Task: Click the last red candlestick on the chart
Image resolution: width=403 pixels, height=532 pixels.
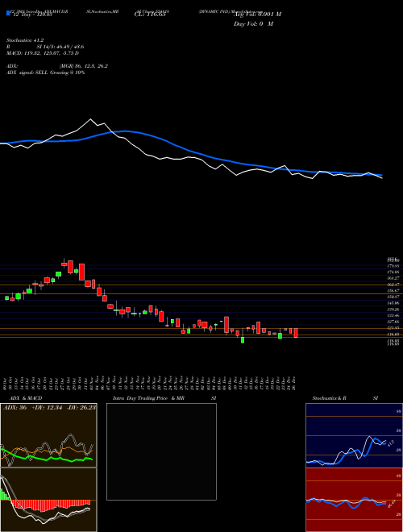Action: 296,333
